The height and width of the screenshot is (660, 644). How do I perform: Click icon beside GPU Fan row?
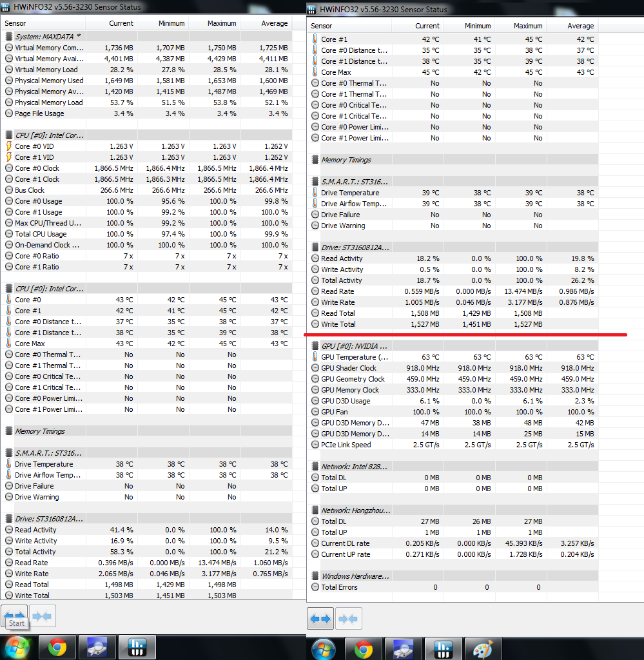[x=315, y=412]
